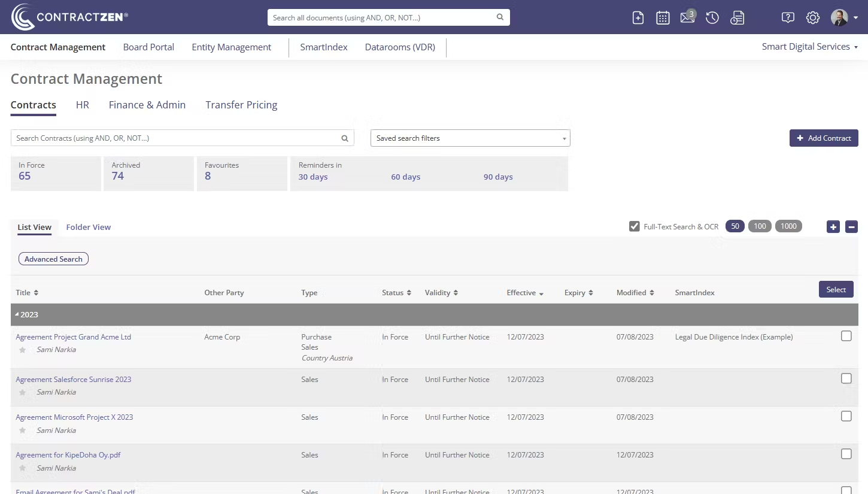868x494 pixels.
Task: Select checkbox for Agreement Microsoft Project X 2023
Action: [x=846, y=416]
